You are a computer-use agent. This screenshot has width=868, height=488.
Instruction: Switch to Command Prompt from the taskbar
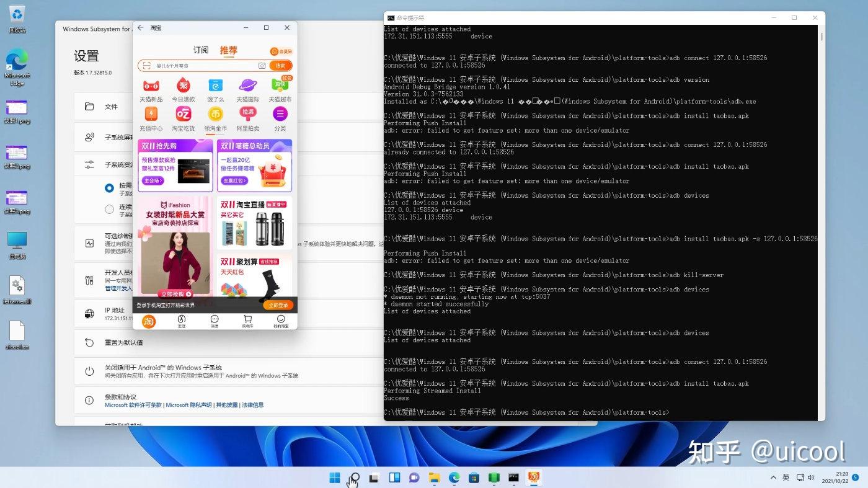tap(513, 477)
